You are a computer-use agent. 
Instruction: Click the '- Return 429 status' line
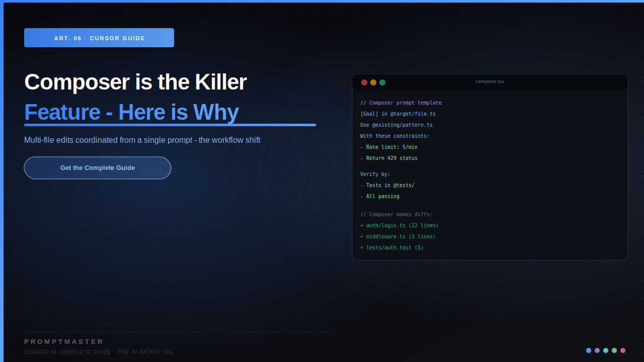pyautogui.click(x=389, y=158)
